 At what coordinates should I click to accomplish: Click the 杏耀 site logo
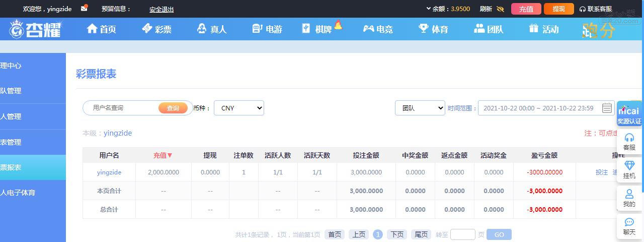point(35,29)
